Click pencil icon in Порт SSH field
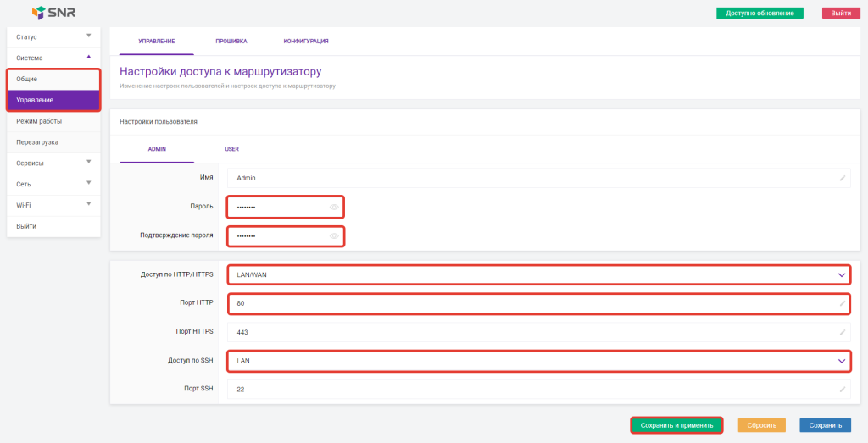Screen dimensions: 868x443 tap(842, 390)
